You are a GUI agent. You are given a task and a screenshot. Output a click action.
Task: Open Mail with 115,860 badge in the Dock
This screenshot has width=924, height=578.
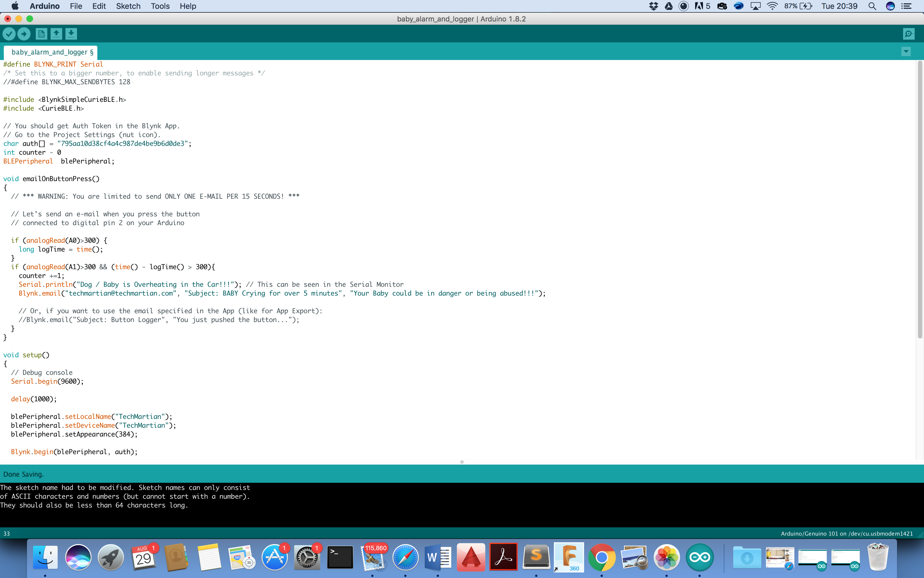pos(373,557)
